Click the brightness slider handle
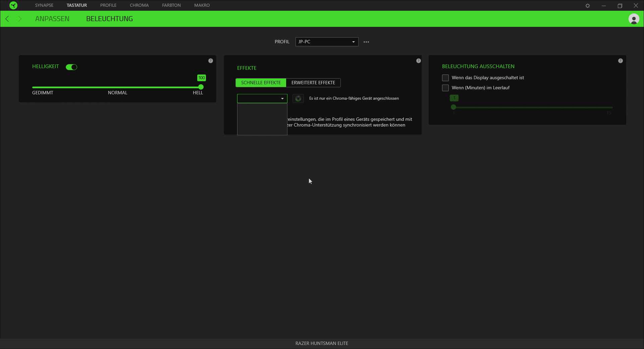 pyautogui.click(x=201, y=87)
